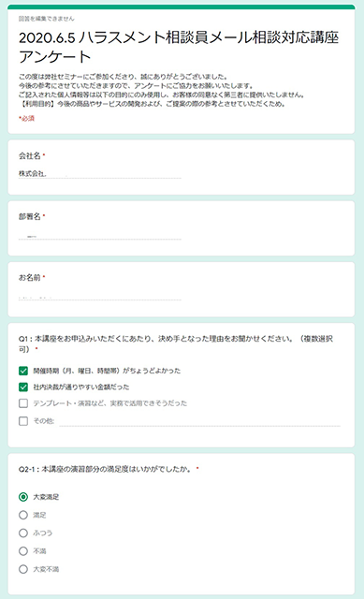Uncheck 社内決裁が通りやすい金額だった checkbox
This screenshot has width=364, height=599.
tap(23, 387)
